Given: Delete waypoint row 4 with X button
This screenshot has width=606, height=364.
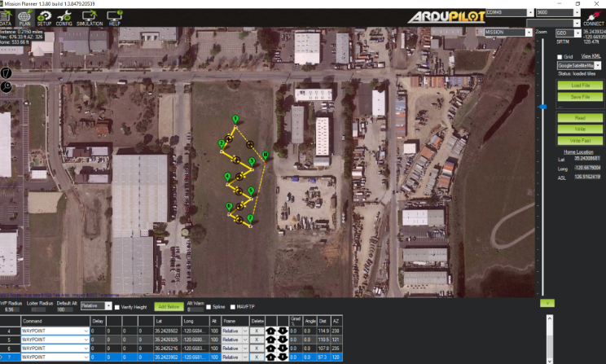Looking at the screenshot, I should 257,331.
